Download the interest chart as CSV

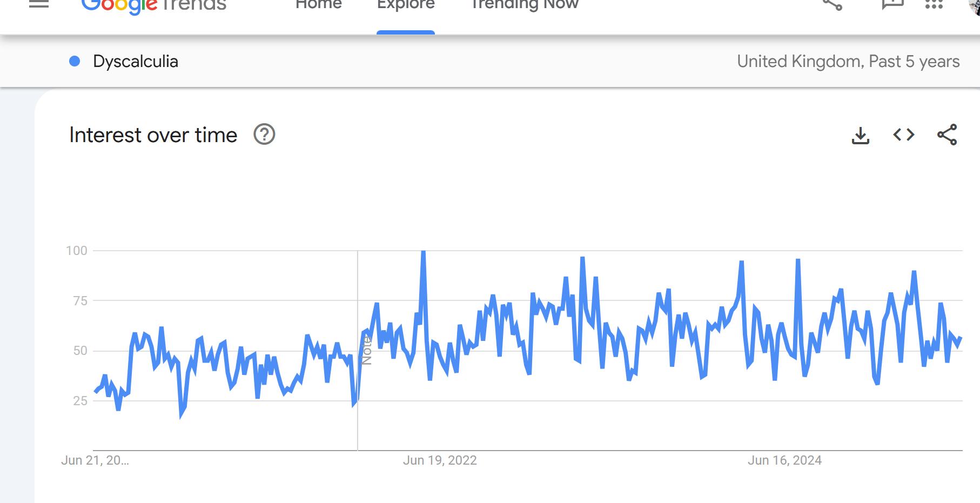[x=861, y=135]
